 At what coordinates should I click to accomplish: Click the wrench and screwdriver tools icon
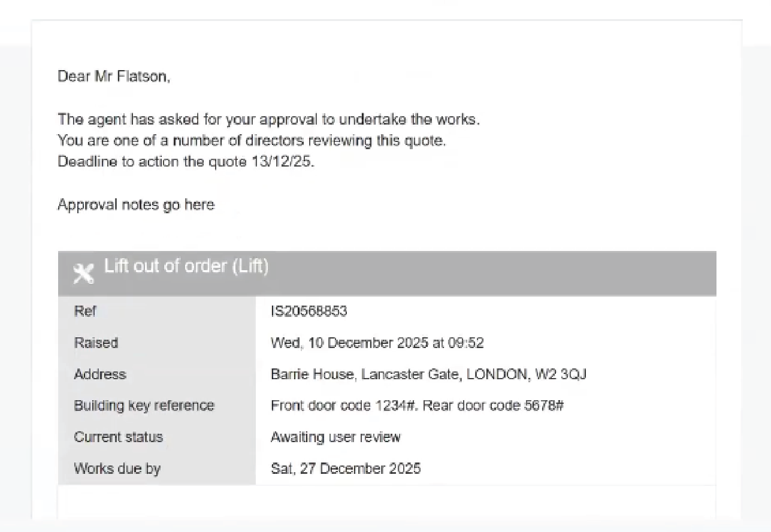pos(84,273)
